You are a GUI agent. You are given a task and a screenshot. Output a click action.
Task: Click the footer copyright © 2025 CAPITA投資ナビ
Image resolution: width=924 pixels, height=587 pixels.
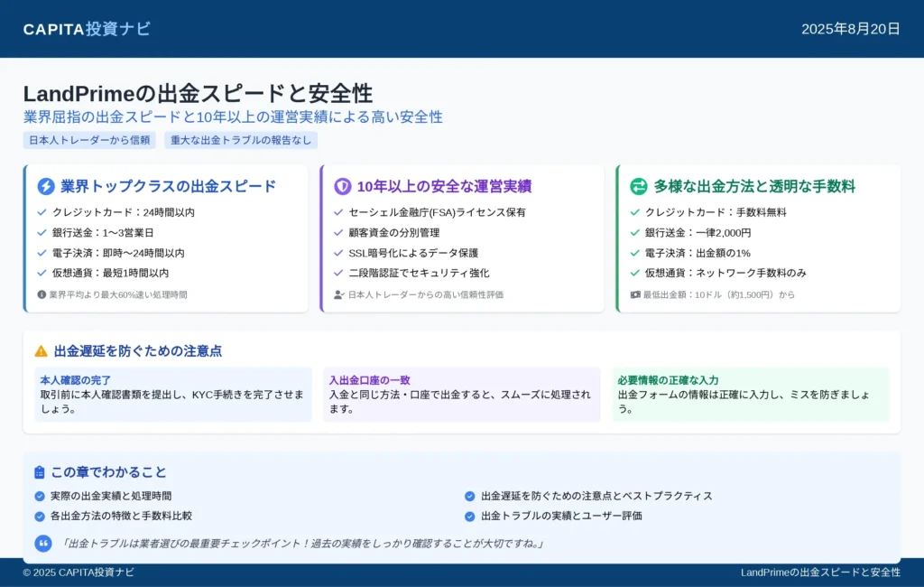coord(79,573)
